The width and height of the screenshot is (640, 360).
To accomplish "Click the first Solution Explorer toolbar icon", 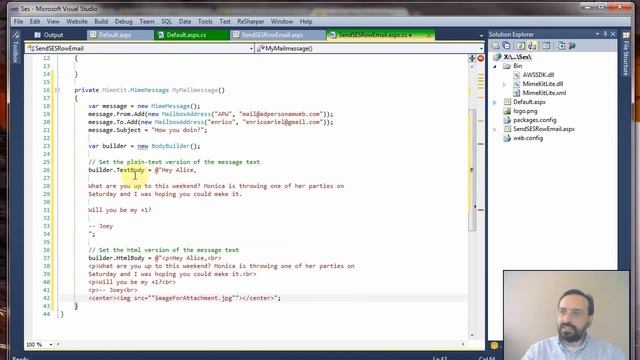I will [x=496, y=46].
